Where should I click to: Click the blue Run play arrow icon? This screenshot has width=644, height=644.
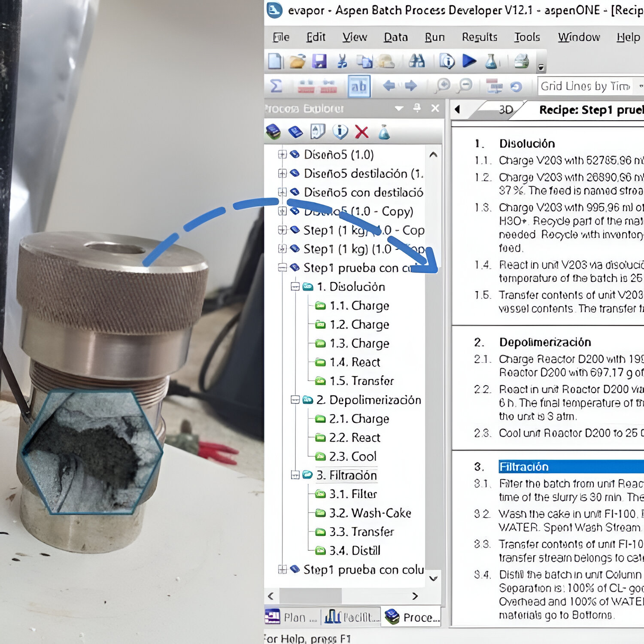(x=469, y=61)
